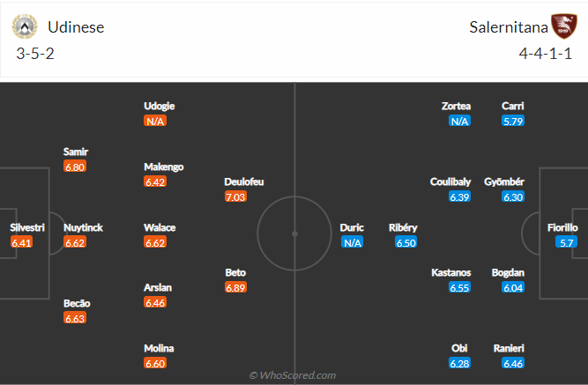588x385 pixels.
Task: Select Ribéry's 6.50 rating badge
Action: click(406, 242)
